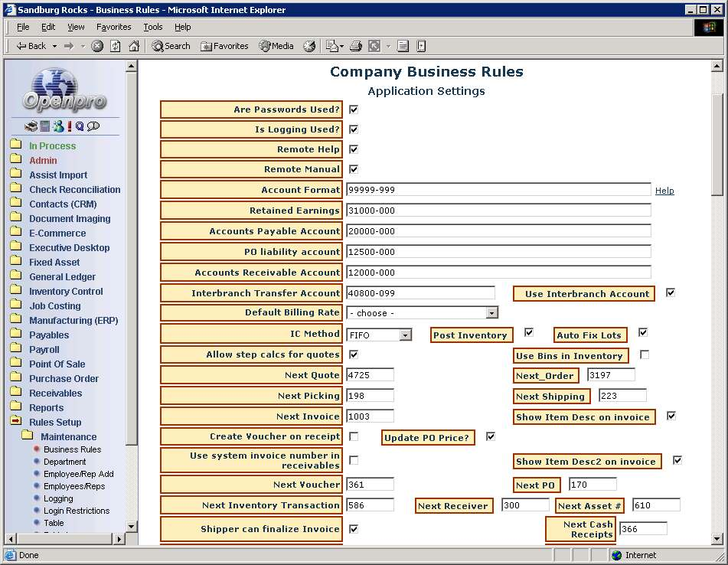Click the Retained Earnings input field
Screen dimensions: 728x565
coord(498,211)
